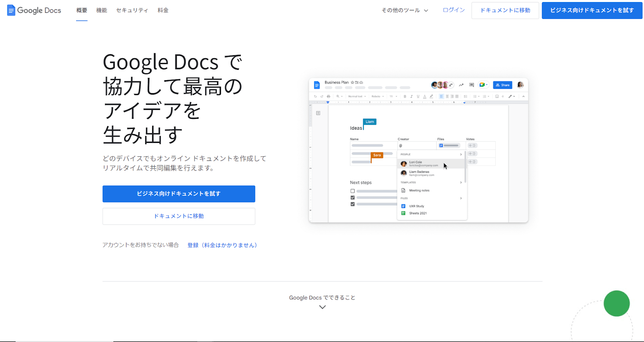Click hero ドキュメントに移動 outlined button
This screenshot has width=644, height=342.
(x=179, y=216)
